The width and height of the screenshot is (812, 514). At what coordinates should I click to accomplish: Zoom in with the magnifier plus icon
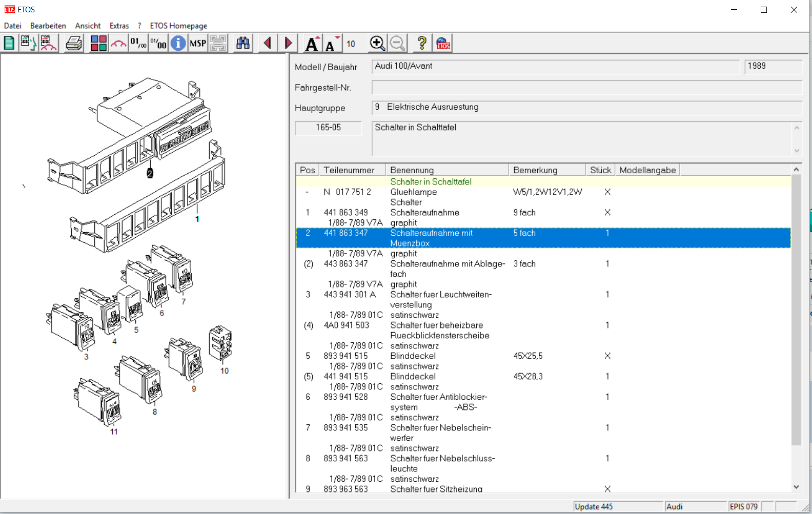[x=377, y=44]
